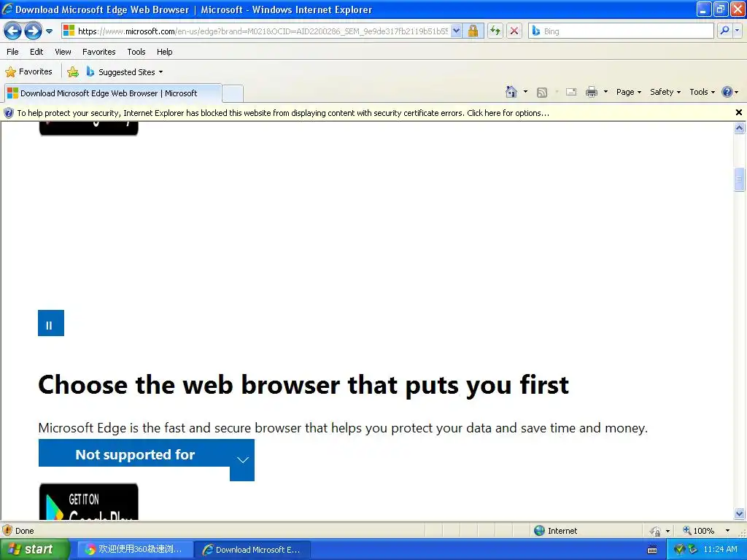Click the Internet security zone indicator
The height and width of the screenshot is (560, 747).
click(x=555, y=531)
